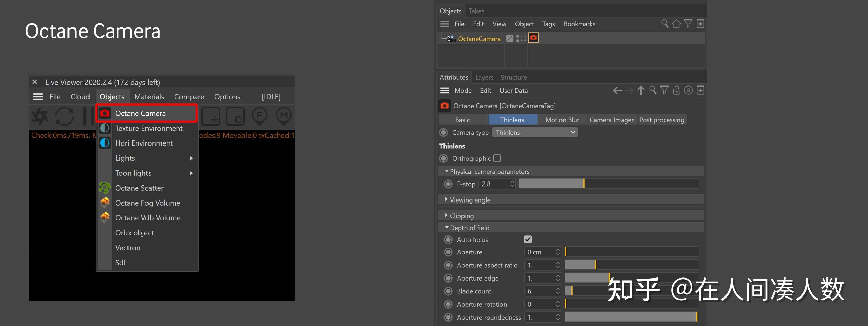Click Object Manager search magnifier icon
The width and height of the screenshot is (868, 326).
(665, 24)
